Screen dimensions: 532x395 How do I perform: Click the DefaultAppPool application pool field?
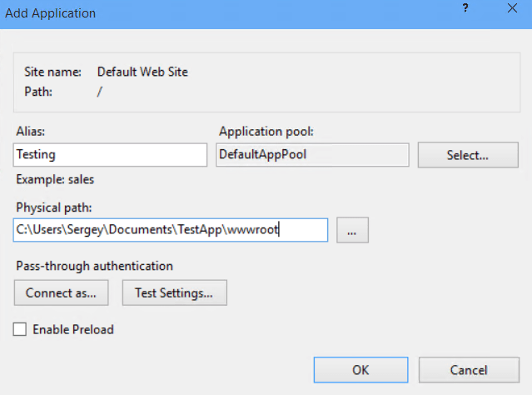click(x=312, y=155)
